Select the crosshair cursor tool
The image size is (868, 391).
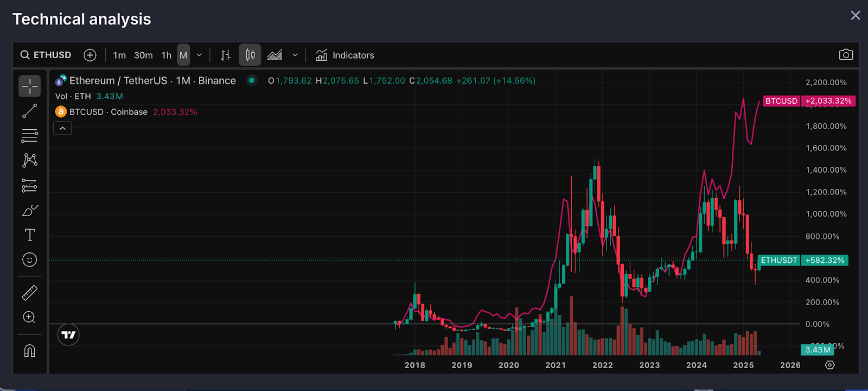30,86
